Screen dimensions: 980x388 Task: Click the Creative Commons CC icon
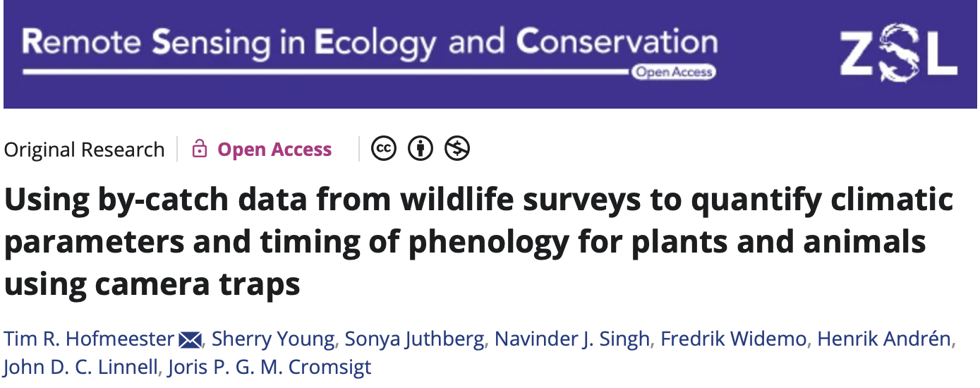384,149
